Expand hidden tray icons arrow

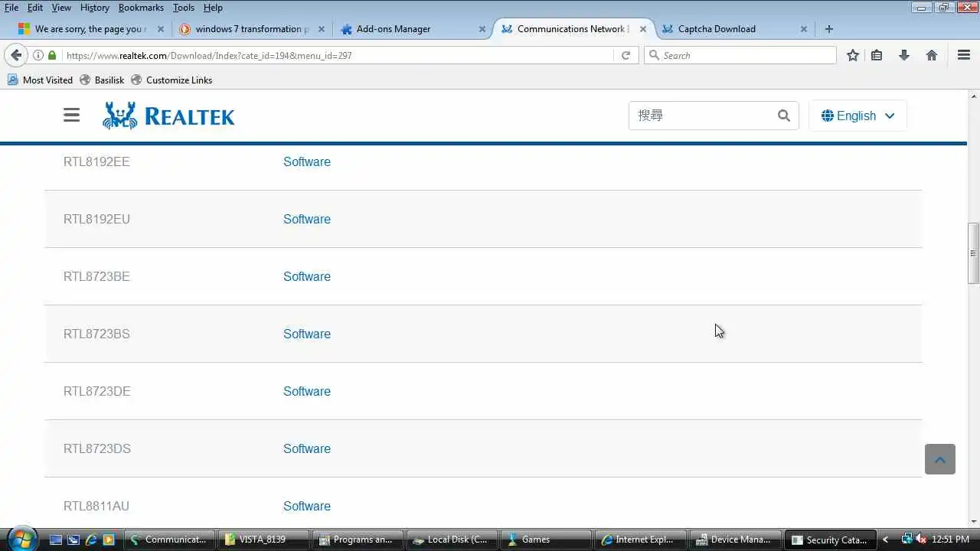tap(886, 540)
